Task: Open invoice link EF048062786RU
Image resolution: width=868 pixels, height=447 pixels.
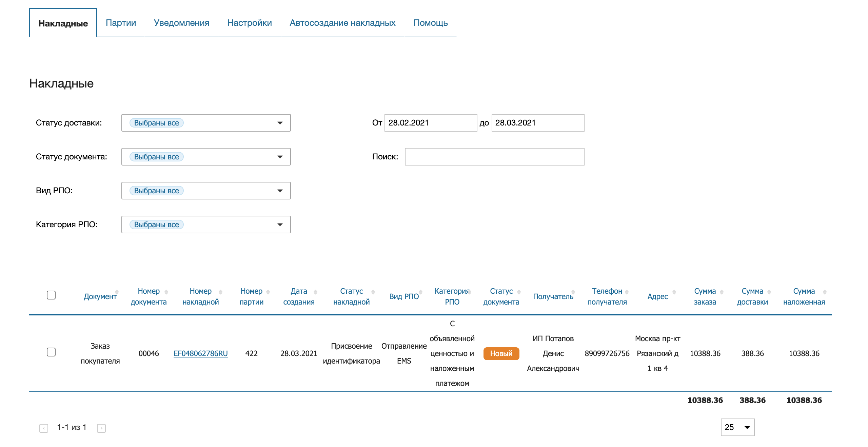Action: pos(200,353)
